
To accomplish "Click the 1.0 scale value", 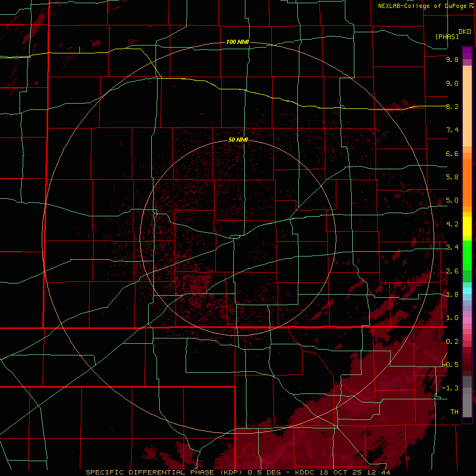I will click(452, 318).
